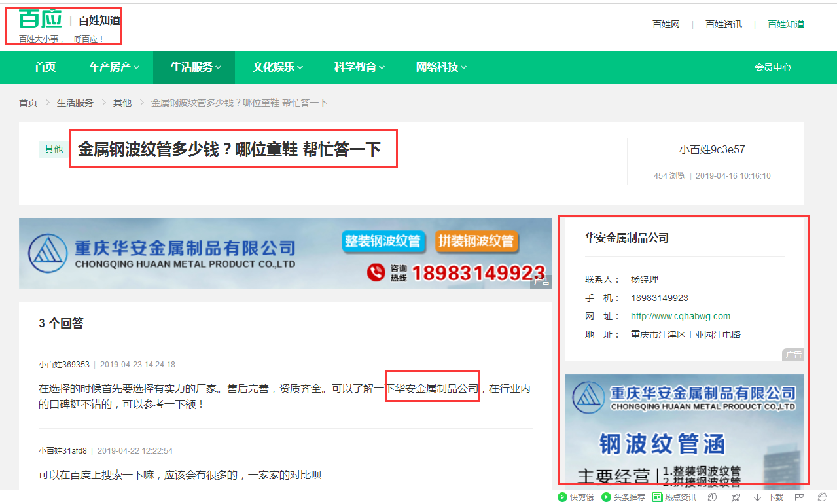Viewport: 837px width, 504px height.
Task: Click the accelerator rocket icon in the status bar
Action: (736, 497)
